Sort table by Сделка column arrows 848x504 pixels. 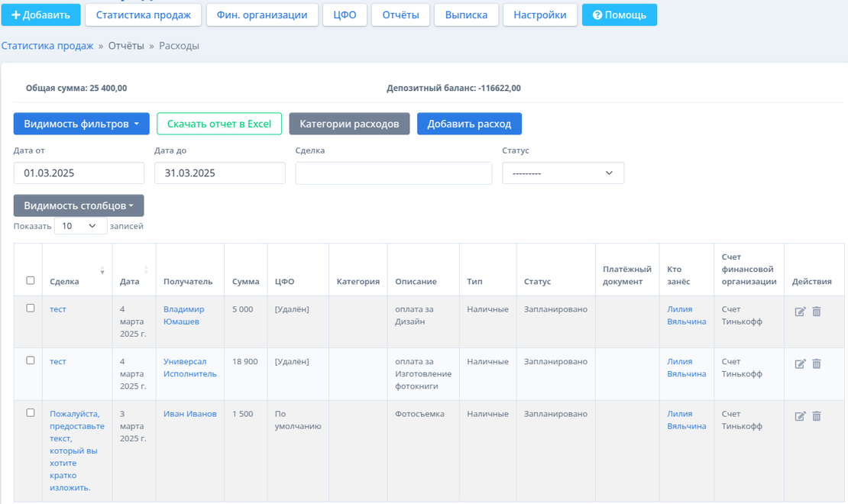pos(102,271)
